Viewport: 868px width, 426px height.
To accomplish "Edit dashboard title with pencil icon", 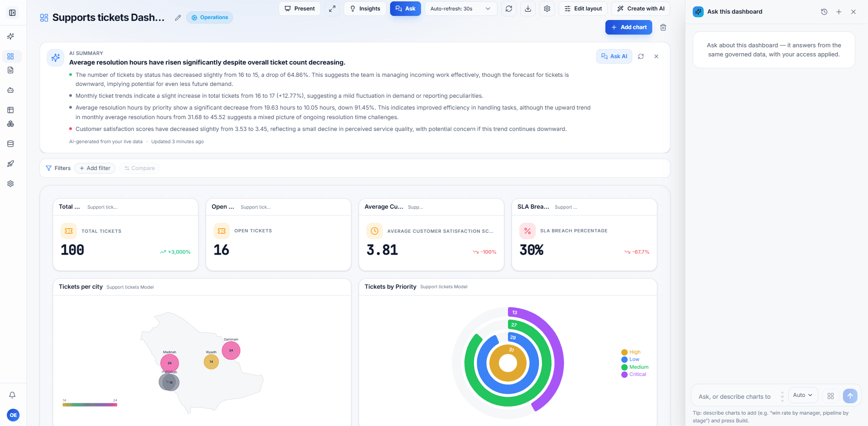I will click(x=178, y=18).
